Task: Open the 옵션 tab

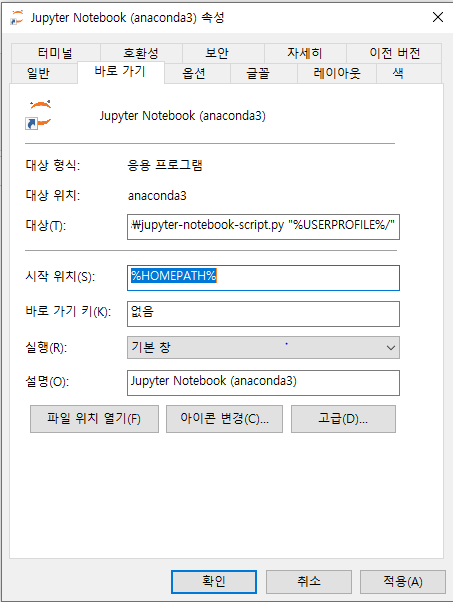Action: [x=197, y=73]
